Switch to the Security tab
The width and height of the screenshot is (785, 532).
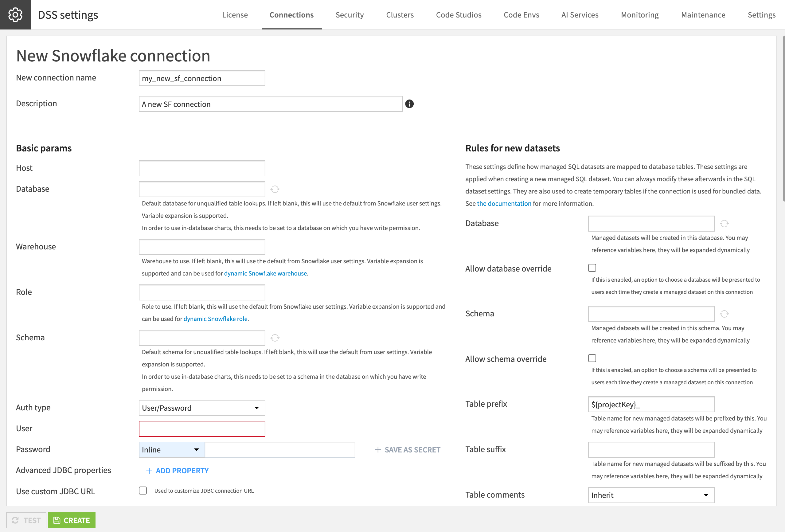tap(350, 15)
